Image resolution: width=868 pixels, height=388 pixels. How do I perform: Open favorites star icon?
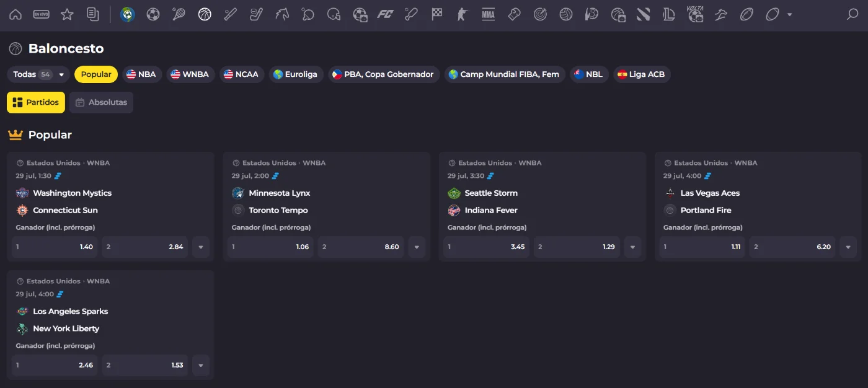pos(67,14)
